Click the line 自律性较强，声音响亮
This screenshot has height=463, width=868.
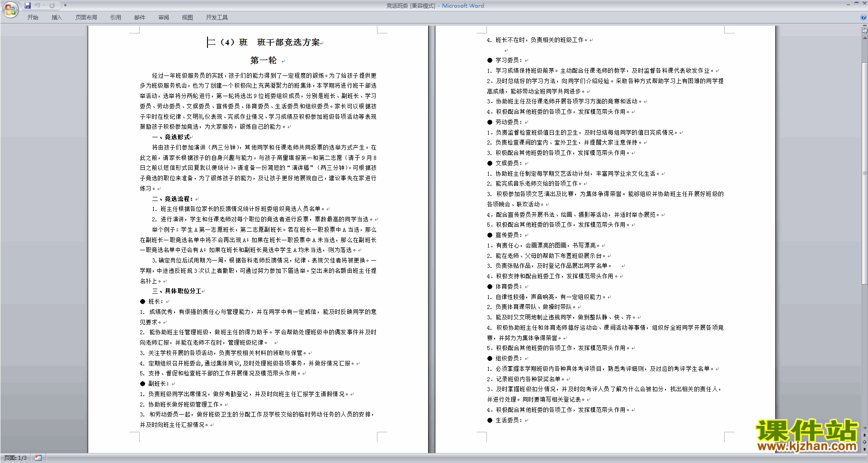pyautogui.click(x=525, y=297)
